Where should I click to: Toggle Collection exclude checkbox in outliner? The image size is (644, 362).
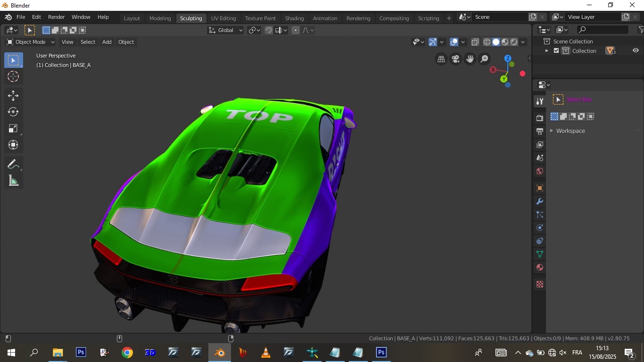tap(556, 51)
